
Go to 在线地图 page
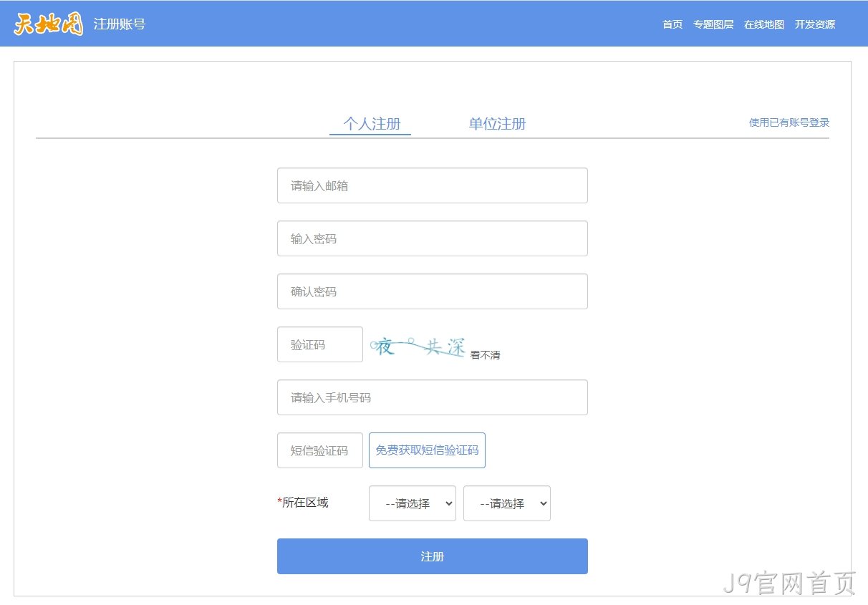(x=764, y=24)
